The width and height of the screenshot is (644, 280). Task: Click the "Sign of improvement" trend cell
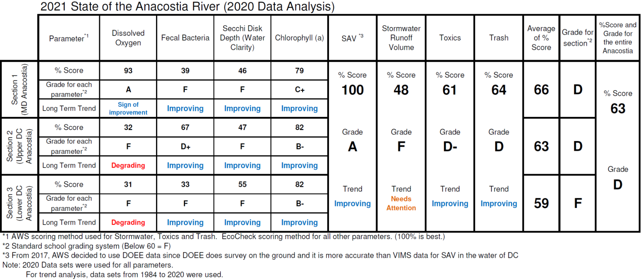click(128, 108)
